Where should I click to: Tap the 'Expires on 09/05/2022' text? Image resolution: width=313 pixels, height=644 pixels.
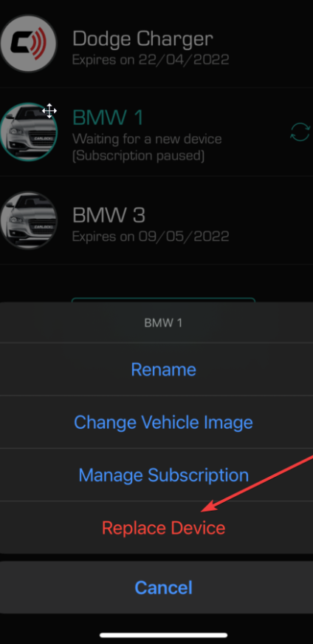tap(151, 237)
